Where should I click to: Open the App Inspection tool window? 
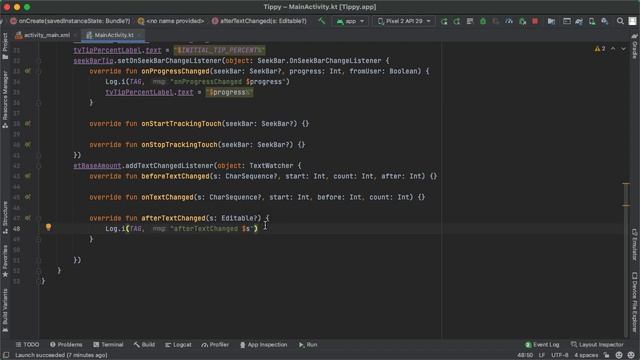(x=263, y=344)
